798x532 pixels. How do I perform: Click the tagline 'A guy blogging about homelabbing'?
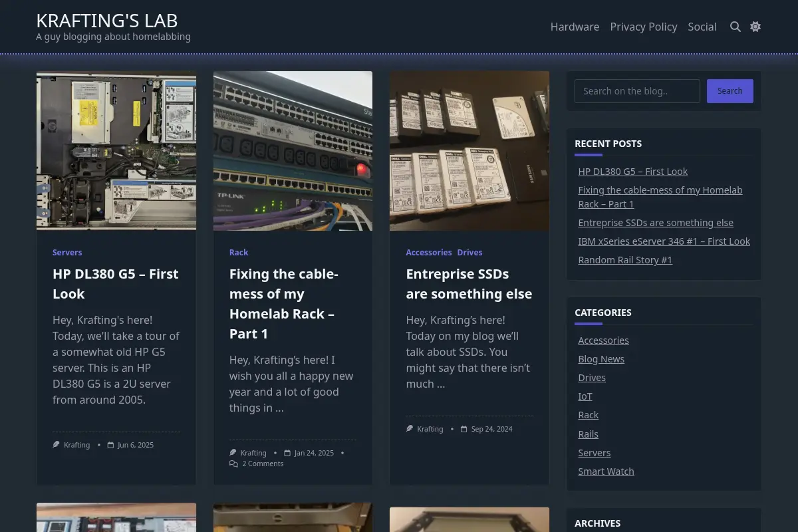pyautogui.click(x=113, y=37)
